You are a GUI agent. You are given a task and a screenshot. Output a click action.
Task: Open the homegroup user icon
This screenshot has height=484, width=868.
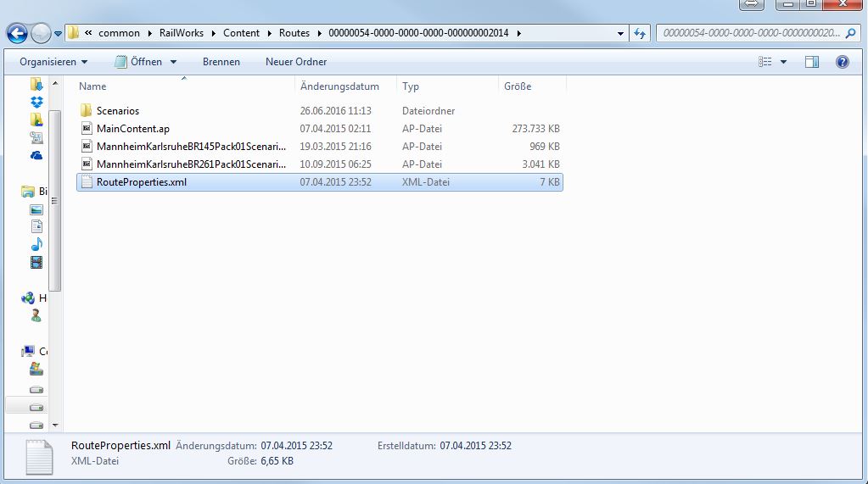[36, 316]
